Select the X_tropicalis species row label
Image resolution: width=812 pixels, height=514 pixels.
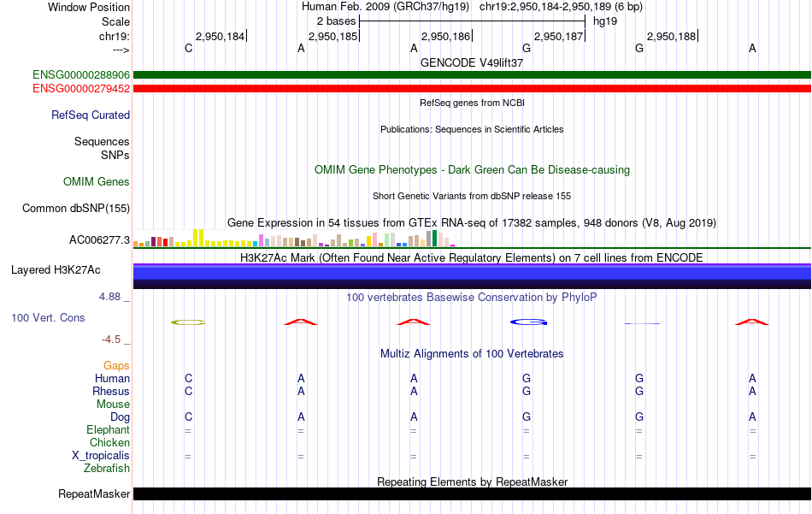[x=101, y=456]
